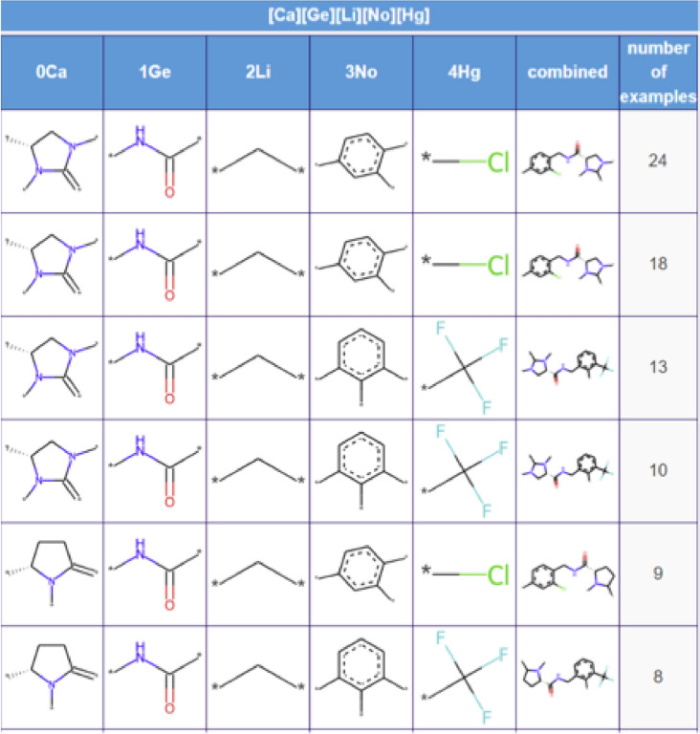The width and height of the screenshot is (700, 734).
Task: Open the combined molecule in the 10-examples row
Action: click(567, 471)
